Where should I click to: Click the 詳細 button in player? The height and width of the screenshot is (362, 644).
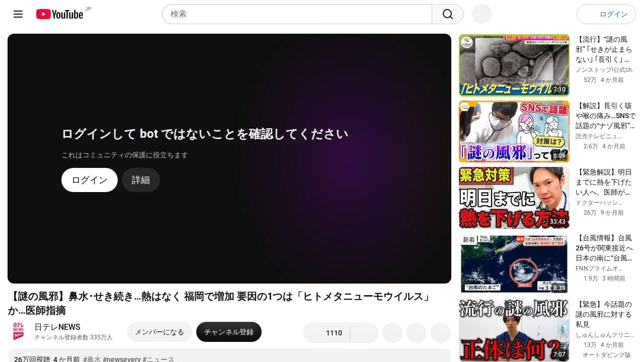141,180
